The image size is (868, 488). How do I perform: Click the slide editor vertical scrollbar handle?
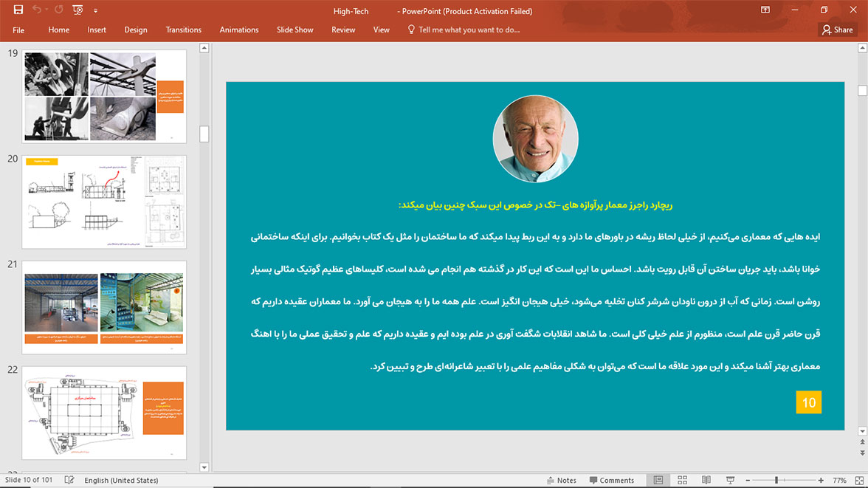pos(862,90)
